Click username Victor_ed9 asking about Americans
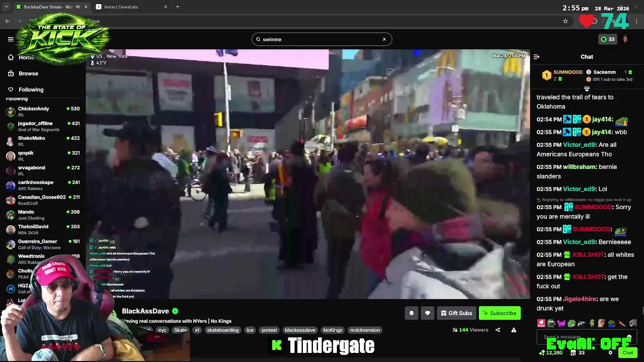The height and width of the screenshot is (362, 644). click(579, 145)
